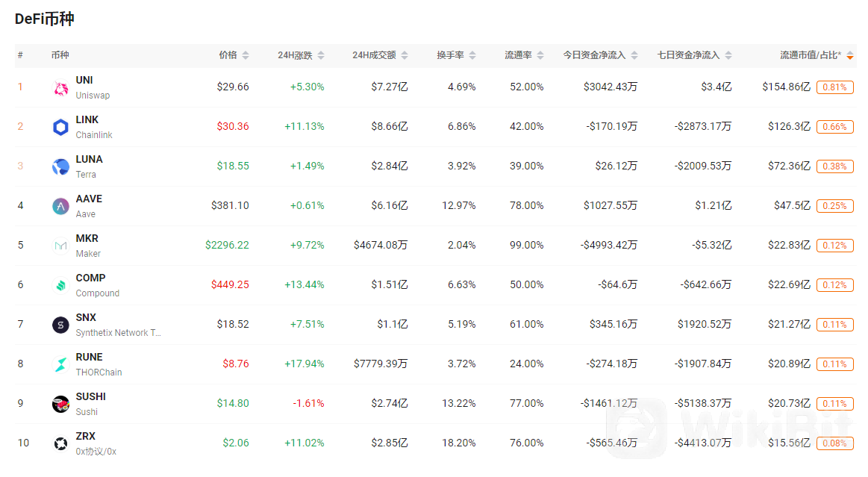Sort by 流通率 column arrows
The height and width of the screenshot is (477, 868).
pos(540,55)
